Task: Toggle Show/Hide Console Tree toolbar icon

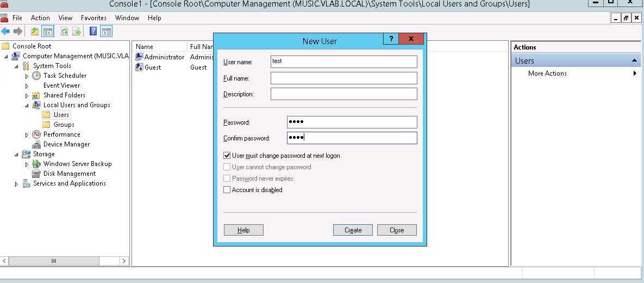Action: 48,31
